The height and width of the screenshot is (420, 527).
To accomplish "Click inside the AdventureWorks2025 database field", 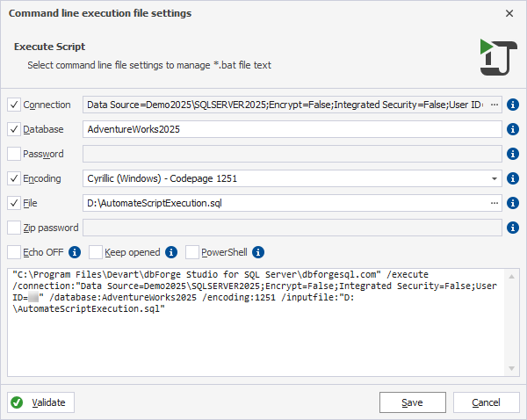I will coord(292,129).
